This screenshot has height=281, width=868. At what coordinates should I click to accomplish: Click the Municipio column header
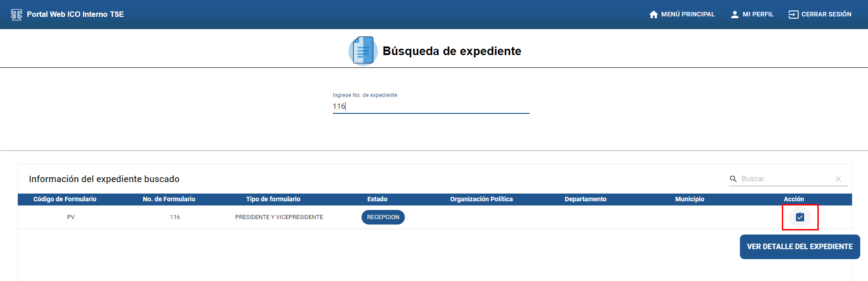tap(689, 199)
